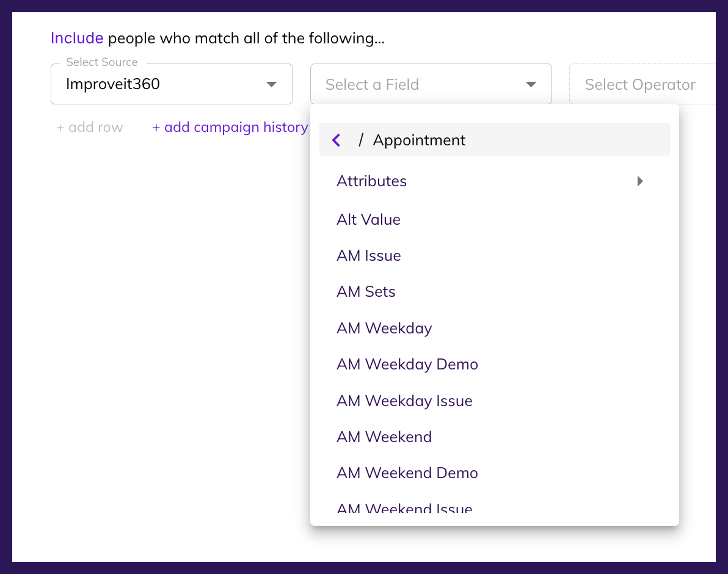The image size is (728, 574).
Task: Select the Alt Value field
Action: (369, 219)
